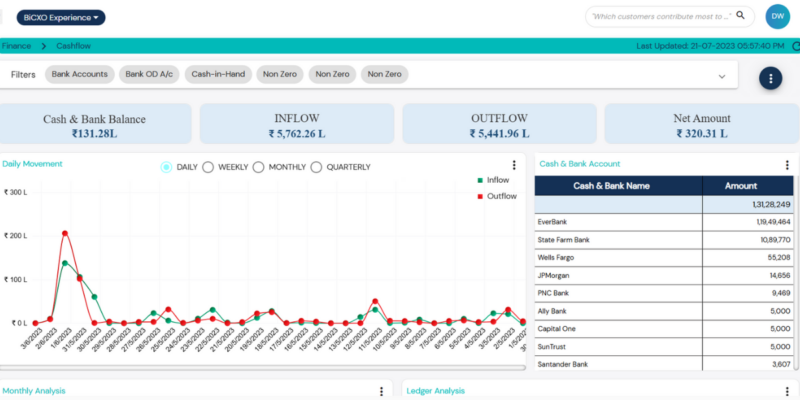Open Daily Movement chart kebab menu
This screenshot has width=800, height=400.
[514, 166]
